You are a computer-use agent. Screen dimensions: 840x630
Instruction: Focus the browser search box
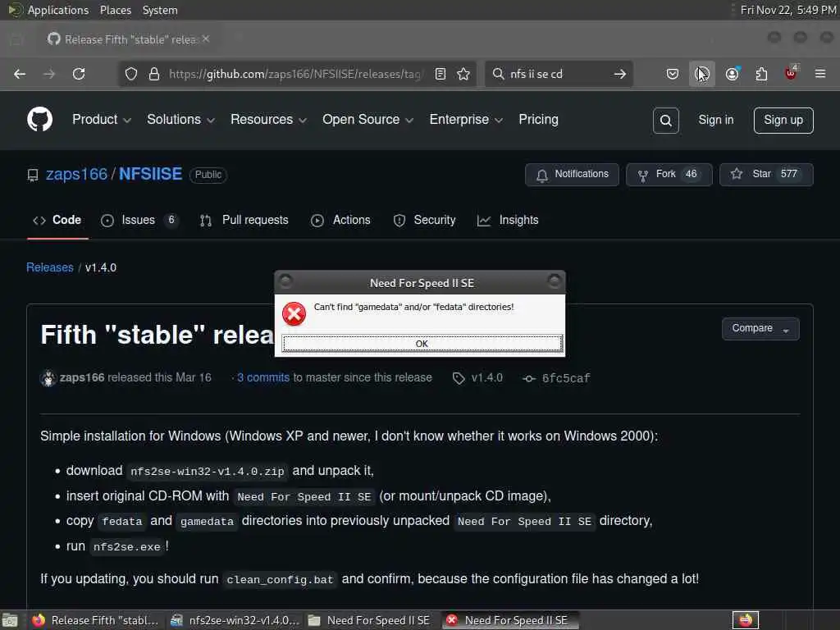[557, 74]
